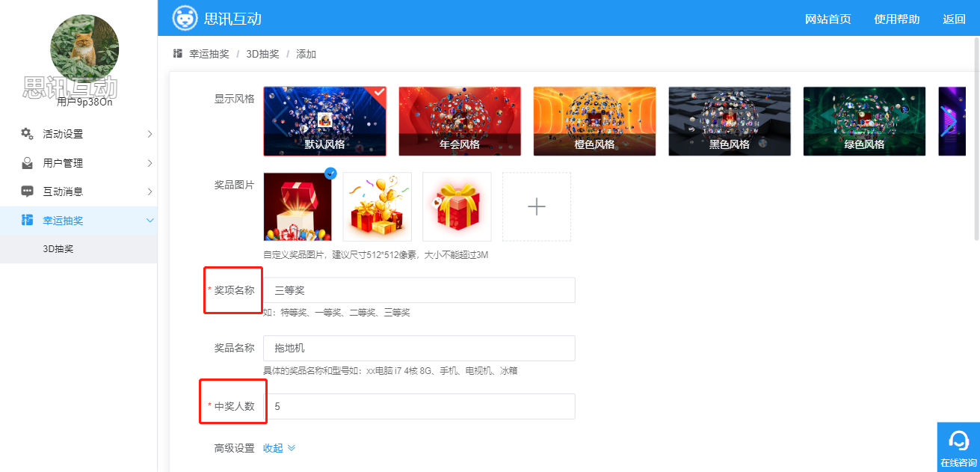Select the 绿色风格 display style

[864, 121]
